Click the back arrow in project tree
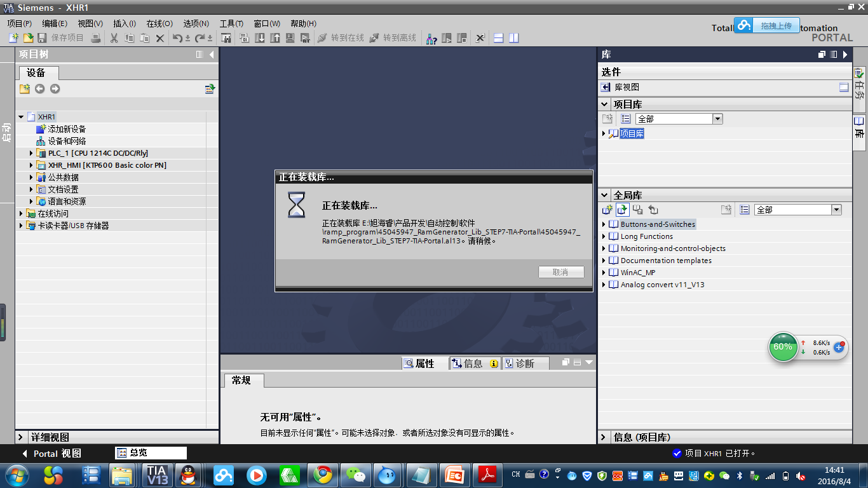This screenshot has width=868, height=488. 40,89
